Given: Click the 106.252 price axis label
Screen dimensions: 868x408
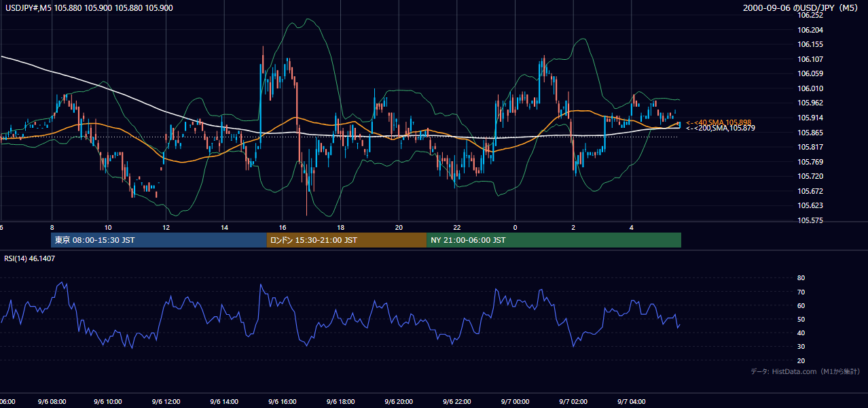Looking at the screenshot, I should 810,15.
